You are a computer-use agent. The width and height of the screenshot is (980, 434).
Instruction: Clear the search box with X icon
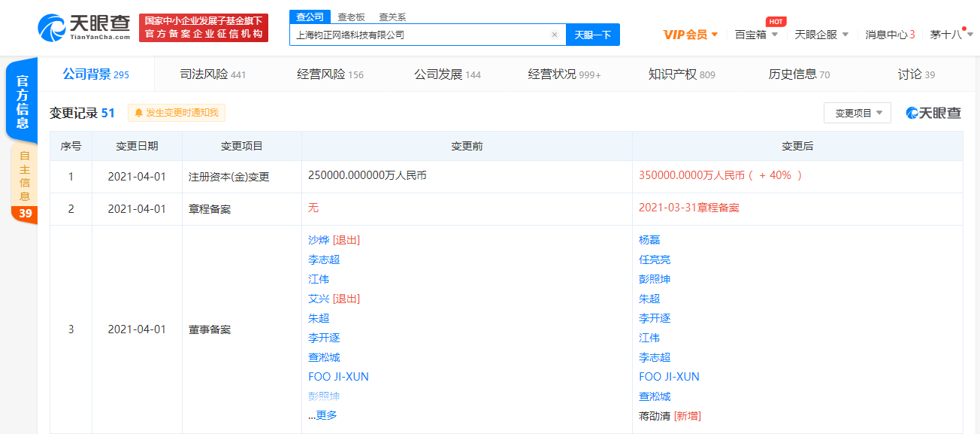pyautogui.click(x=554, y=35)
